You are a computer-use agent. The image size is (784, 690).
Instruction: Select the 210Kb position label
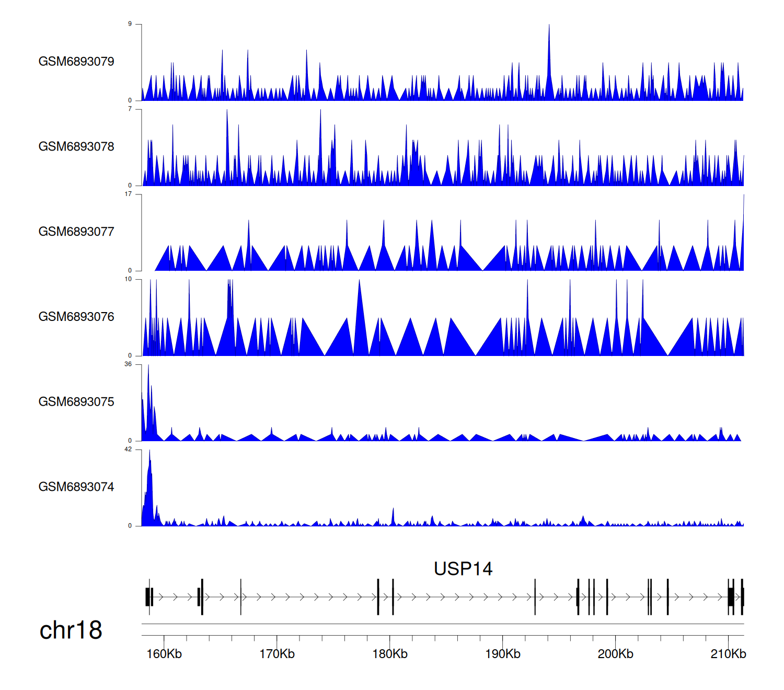pos(728,654)
